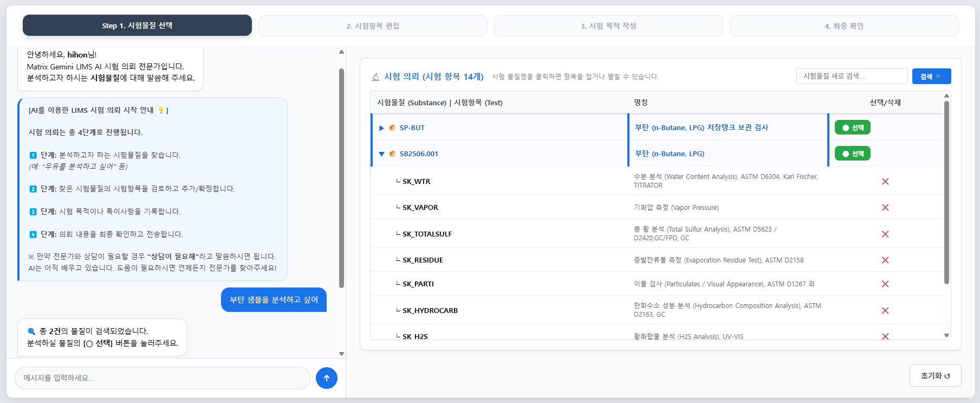Select the SK_WTR test code text
The width and height of the screenshot is (980, 403).
point(417,182)
